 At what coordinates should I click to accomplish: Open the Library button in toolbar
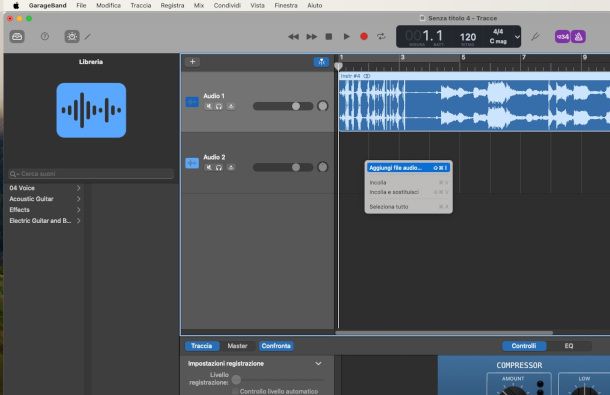[x=17, y=37]
